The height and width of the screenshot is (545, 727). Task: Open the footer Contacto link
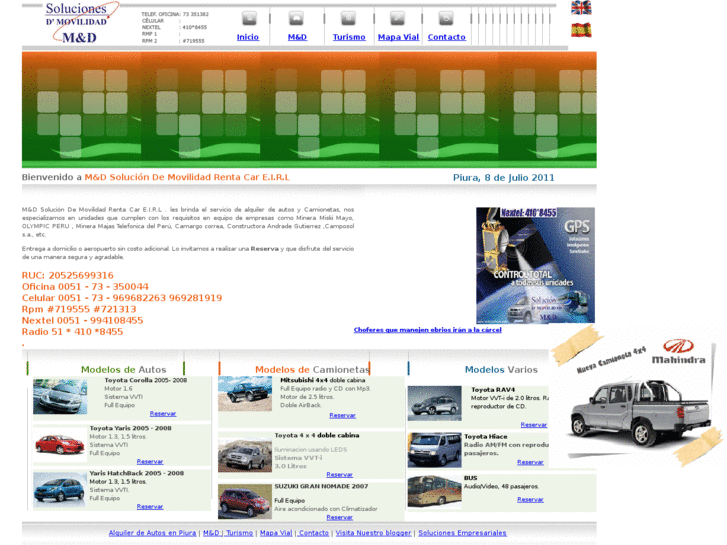(x=314, y=533)
